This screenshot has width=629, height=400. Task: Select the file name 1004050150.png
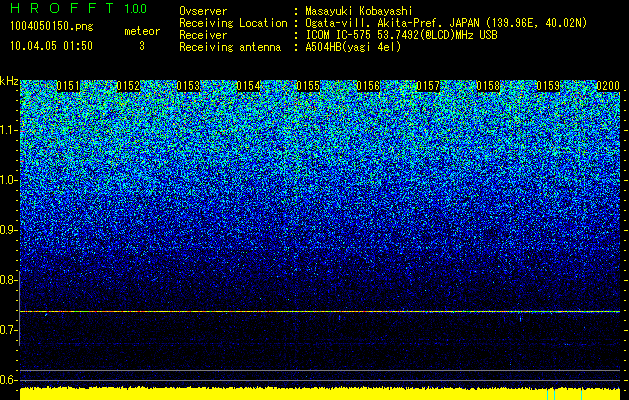pos(52,26)
